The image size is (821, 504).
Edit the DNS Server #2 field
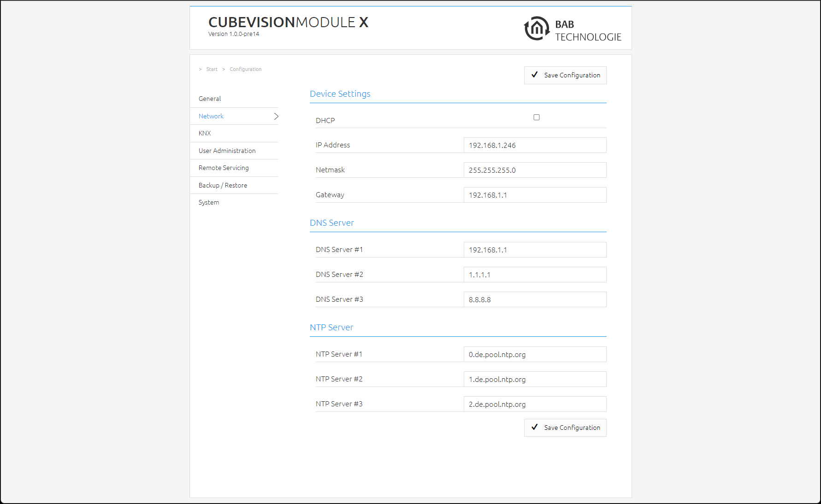(x=535, y=275)
